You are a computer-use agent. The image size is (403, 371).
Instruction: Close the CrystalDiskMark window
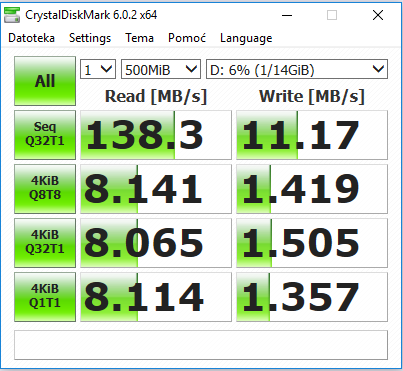[378, 15]
